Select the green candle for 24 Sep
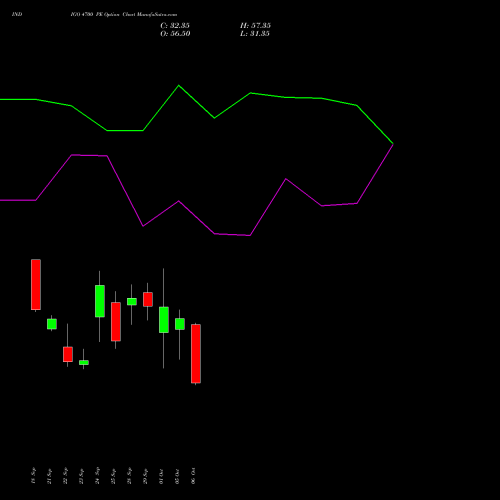This screenshot has width=500, height=500. point(100,301)
